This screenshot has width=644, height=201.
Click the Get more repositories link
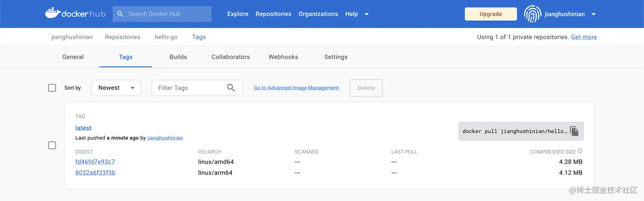(584, 37)
